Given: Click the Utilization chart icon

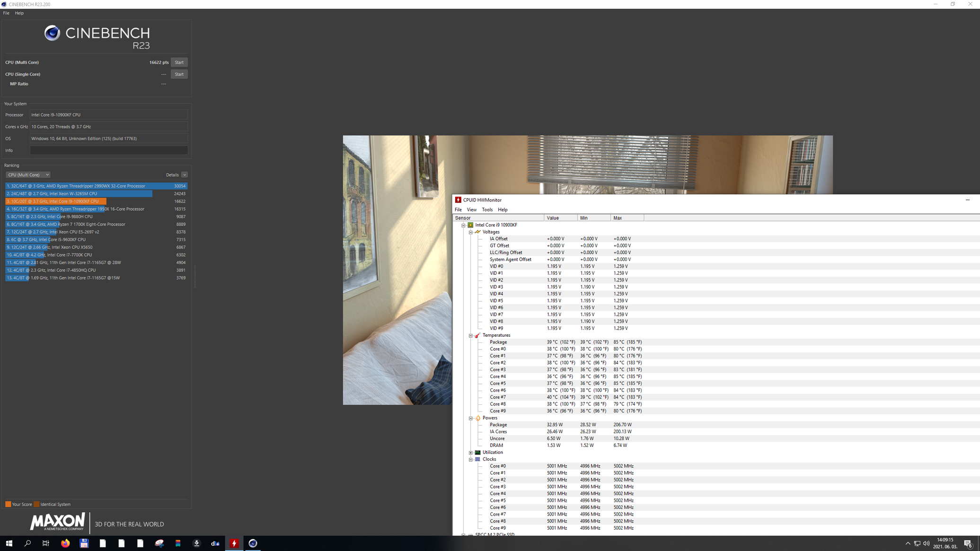Looking at the screenshot, I should point(477,453).
